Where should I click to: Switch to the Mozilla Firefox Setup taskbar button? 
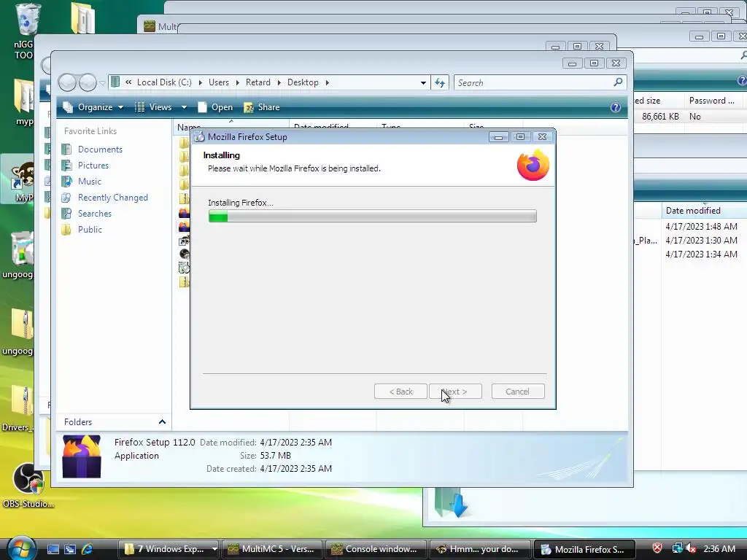584,549
